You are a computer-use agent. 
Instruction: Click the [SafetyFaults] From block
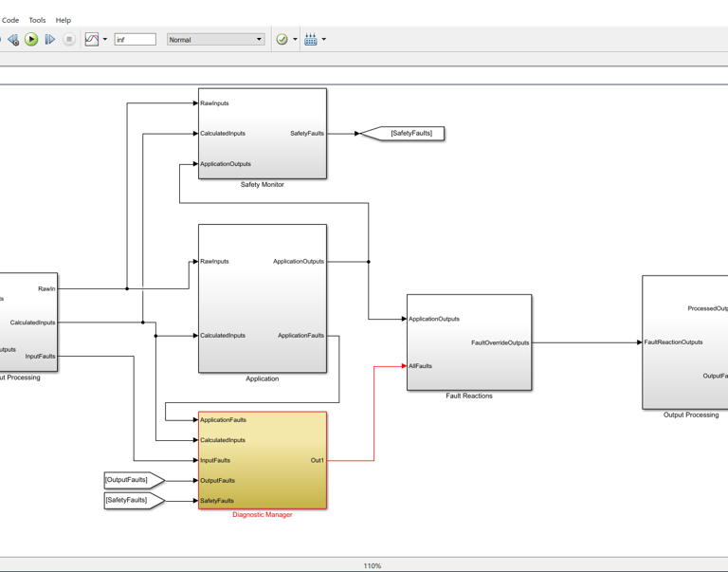pos(135,501)
